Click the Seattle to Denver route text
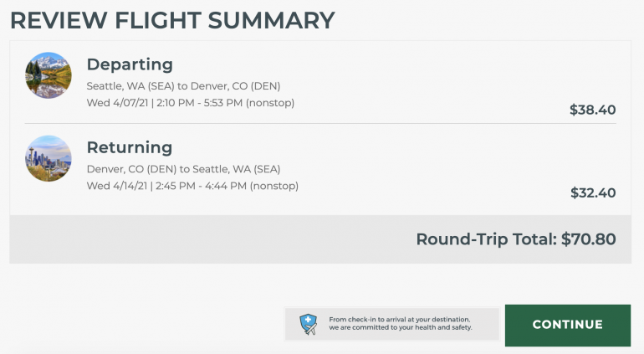The image size is (644, 354). [183, 86]
